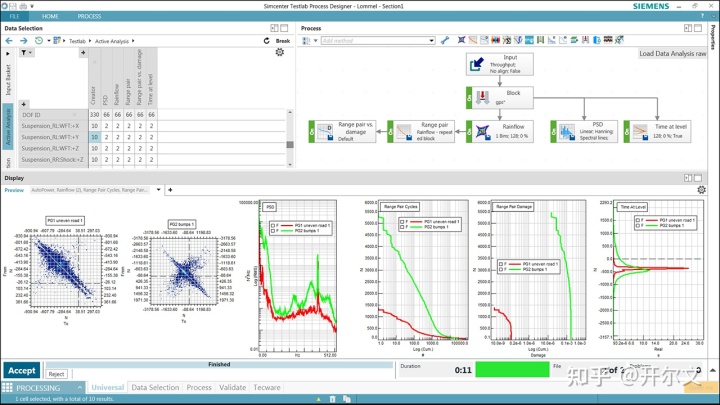This screenshot has width=720, height=405.
Task: Click the red-blue waveform toolbar icon
Action: point(495,40)
